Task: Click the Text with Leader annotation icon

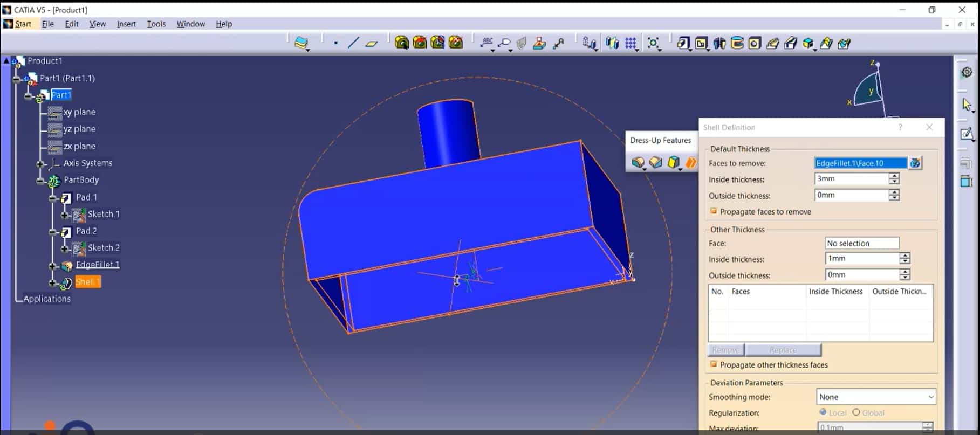Action: coord(486,43)
